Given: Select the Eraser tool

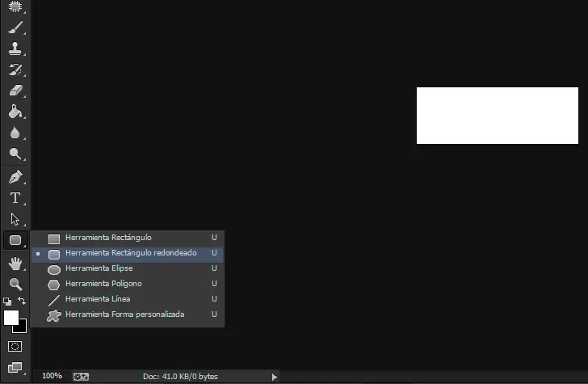Looking at the screenshot, I should pyautogui.click(x=15, y=91).
